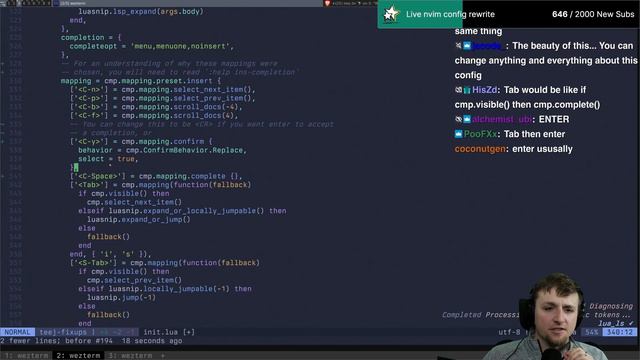Click the first badge on the ENTER chat line
Image resolution: width=640 pixels, height=360 pixels.
(x=458, y=119)
